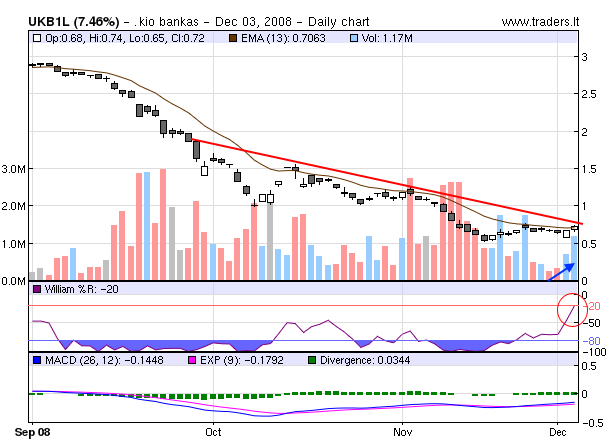Click the 'Vol: 1.17M' legend text

click(x=387, y=38)
